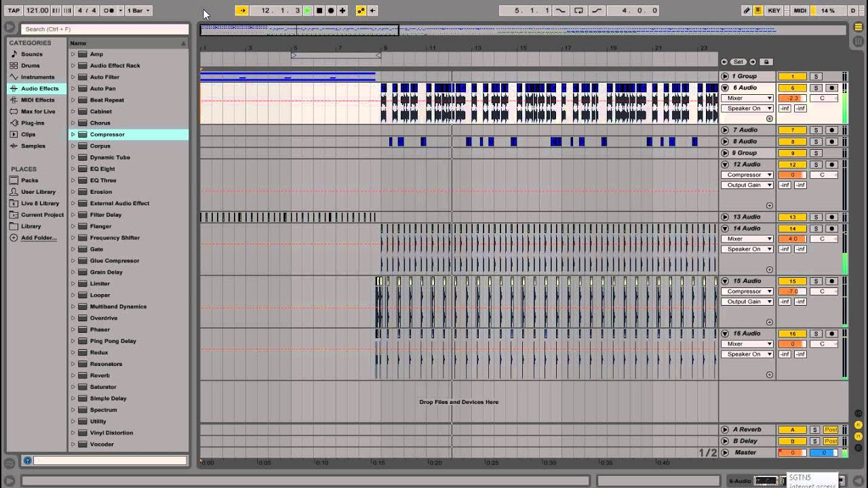868x488 pixels.
Task: Toggle the metronome button
Action: click(x=108, y=10)
